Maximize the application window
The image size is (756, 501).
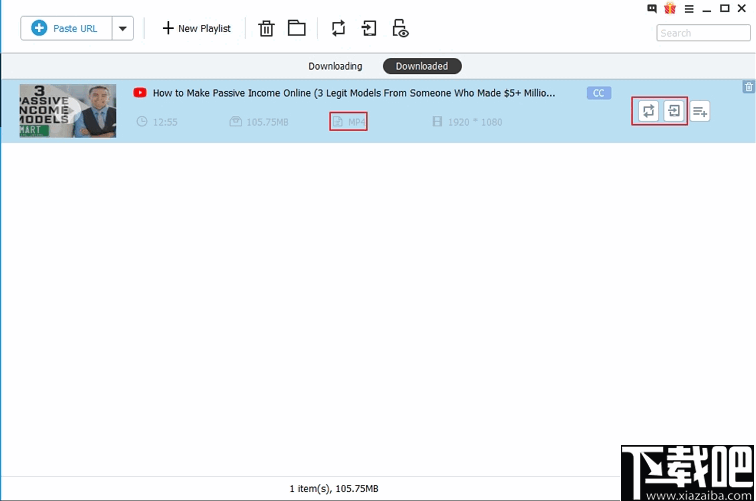coord(725,8)
